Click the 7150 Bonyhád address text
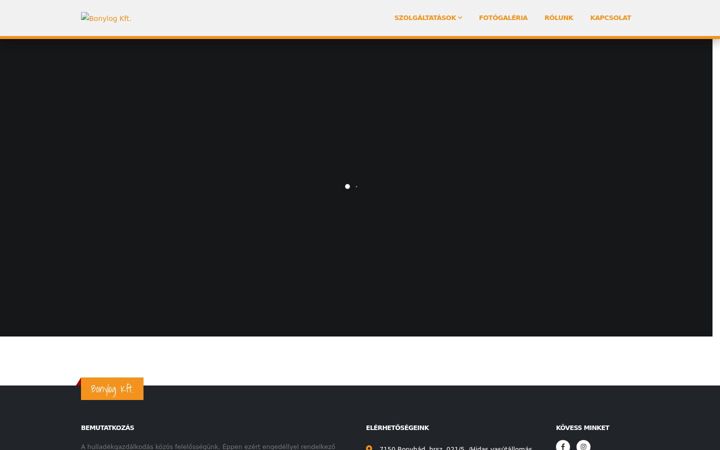 pyautogui.click(x=456, y=448)
